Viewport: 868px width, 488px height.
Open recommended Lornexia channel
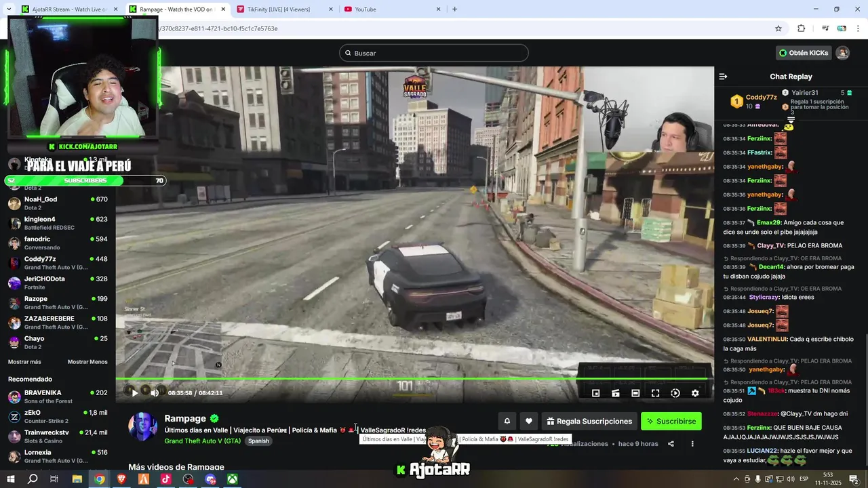click(x=58, y=455)
